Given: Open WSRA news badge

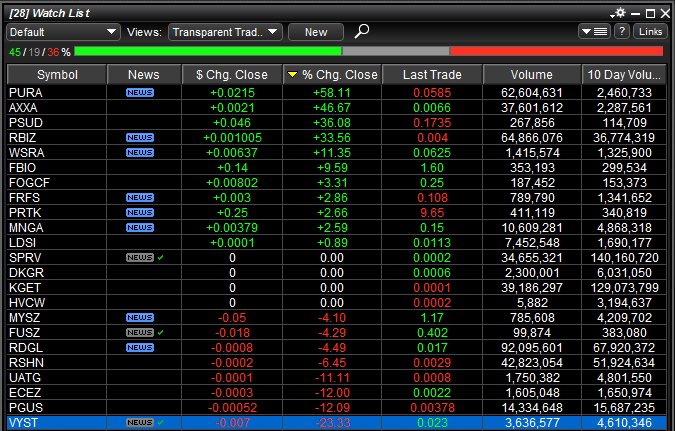Looking at the screenshot, I should (x=140, y=152).
